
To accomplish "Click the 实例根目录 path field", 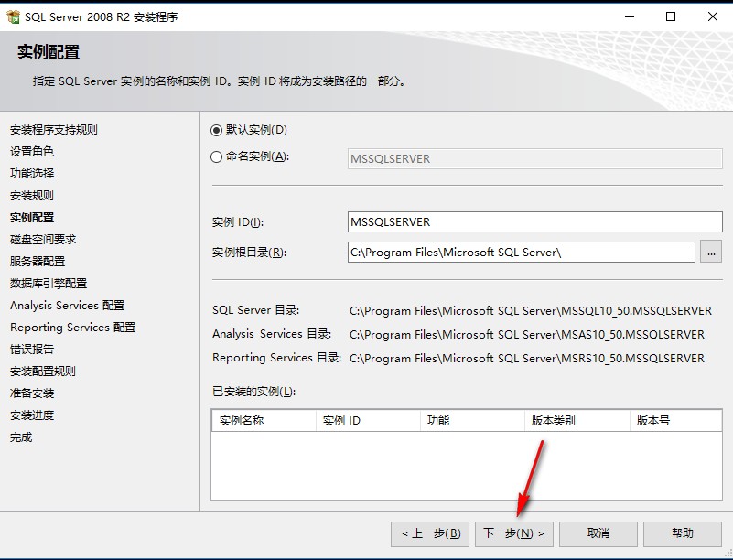I will click(522, 253).
